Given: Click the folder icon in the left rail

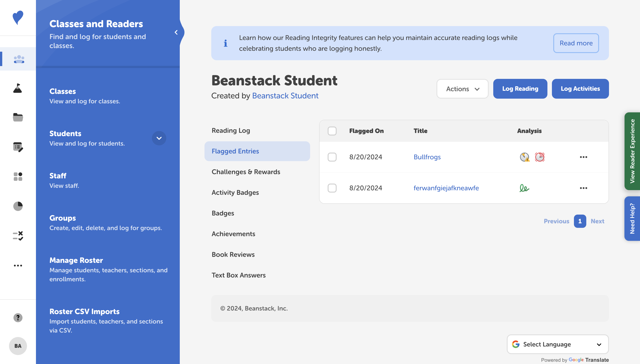Looking at the screenshot, I should [x=18, y=117].
